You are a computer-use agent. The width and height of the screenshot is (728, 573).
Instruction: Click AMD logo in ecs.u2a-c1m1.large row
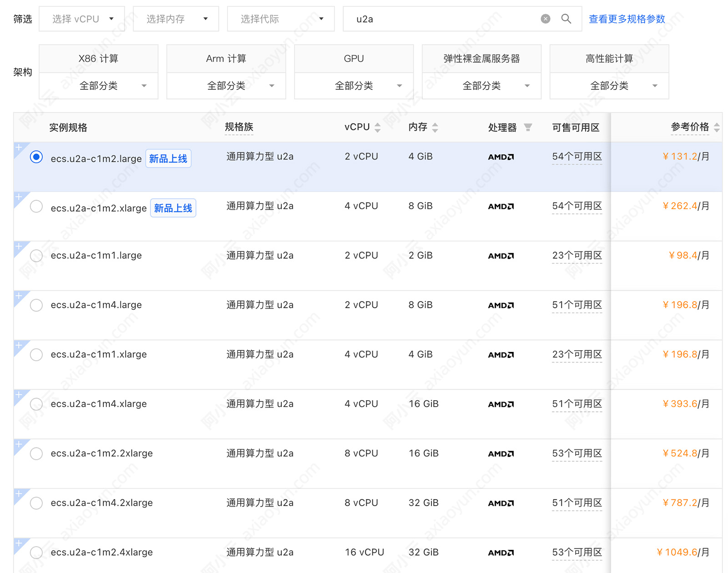501,256
